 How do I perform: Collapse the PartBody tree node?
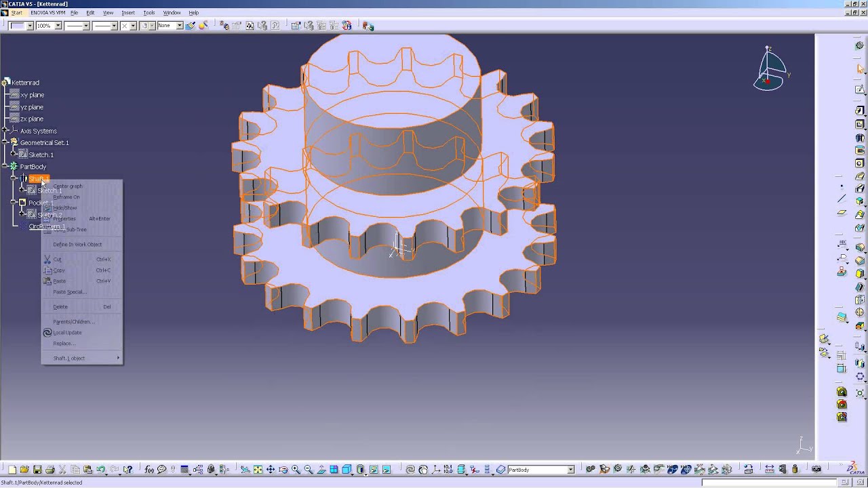click(5, 166)
